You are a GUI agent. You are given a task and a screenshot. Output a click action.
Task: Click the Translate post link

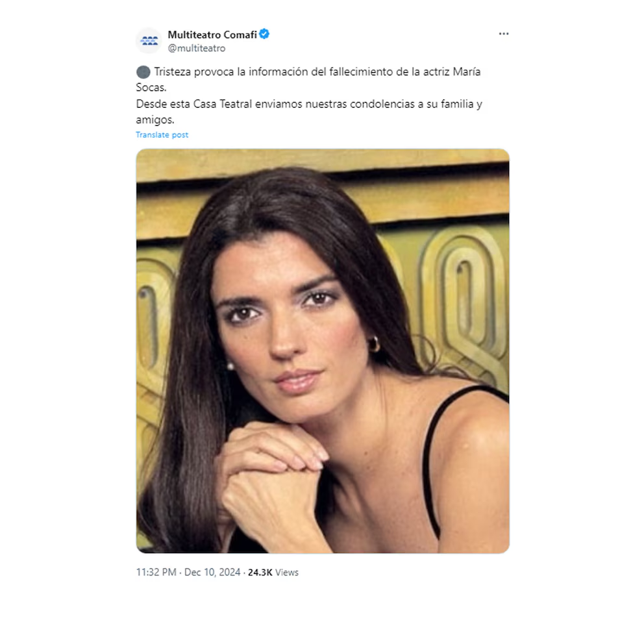point(162,135)
